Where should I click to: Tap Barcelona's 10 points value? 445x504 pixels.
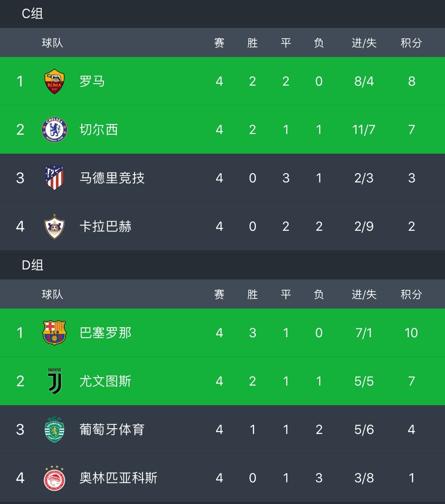[411, 333]
